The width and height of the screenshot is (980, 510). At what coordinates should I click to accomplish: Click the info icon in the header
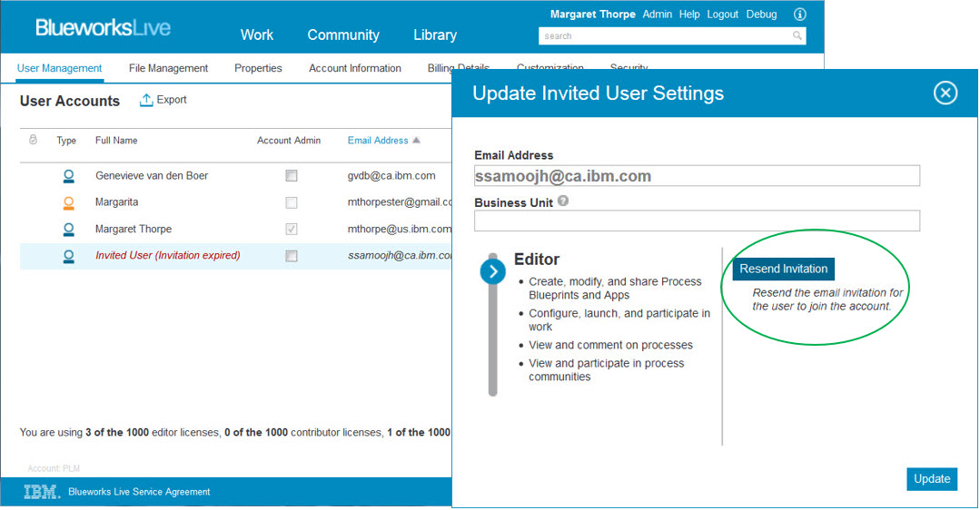[799, 15]
